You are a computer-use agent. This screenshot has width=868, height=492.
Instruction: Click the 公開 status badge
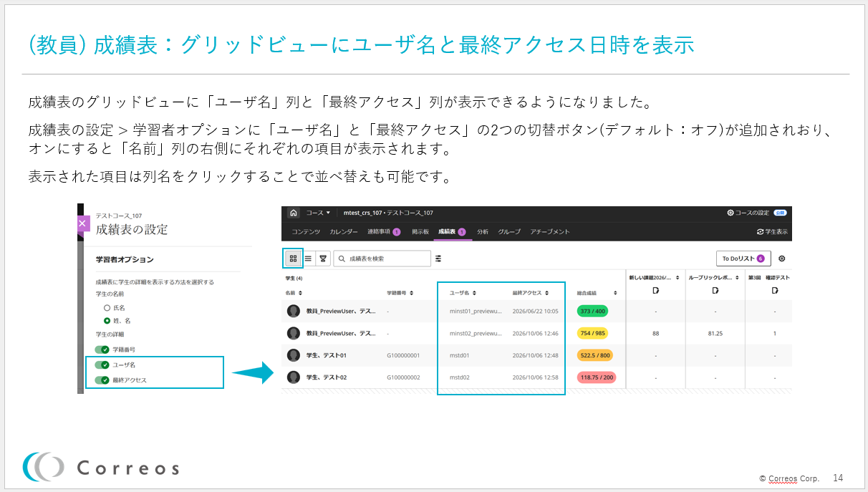[780, 213]
